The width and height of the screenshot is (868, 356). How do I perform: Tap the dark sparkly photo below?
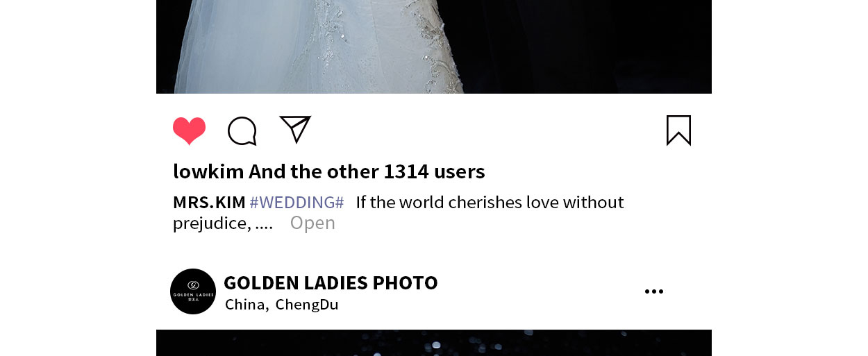pyautogui.click(x=434, y=343)
